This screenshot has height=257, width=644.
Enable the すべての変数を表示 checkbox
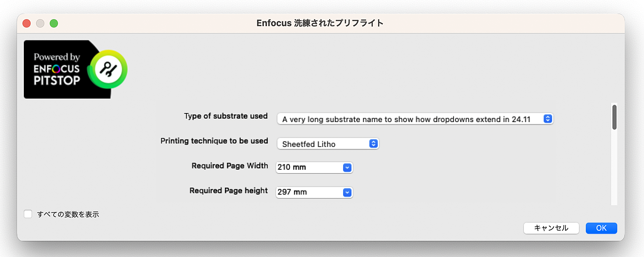(28, 214)
